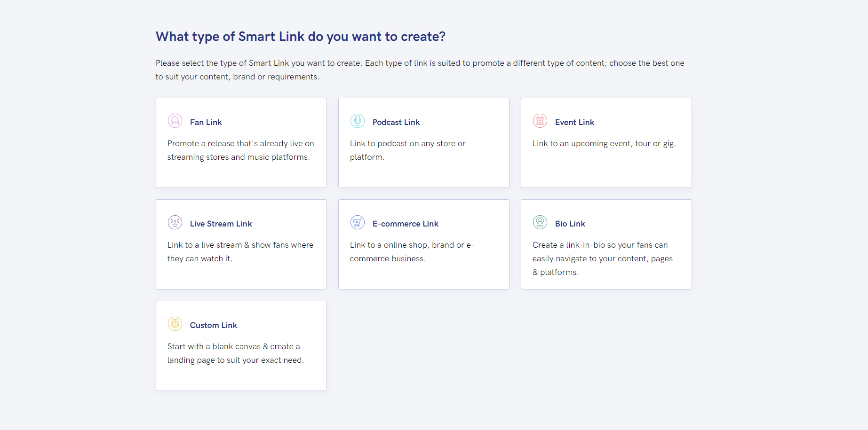This screenshot has height=430, width=868.
Task: Click 'Link to podcast on any store' description
Action: pyautogui.click(x=407, y=150)
